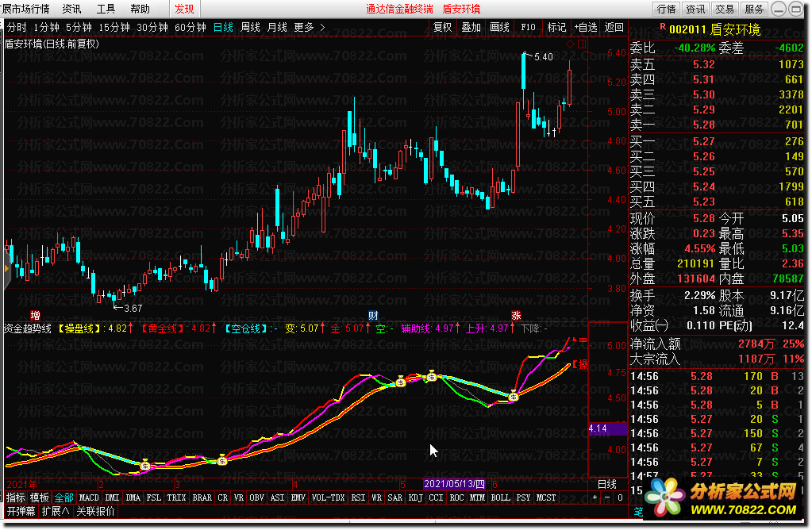Select the WR indicator

tap(376, 497)
